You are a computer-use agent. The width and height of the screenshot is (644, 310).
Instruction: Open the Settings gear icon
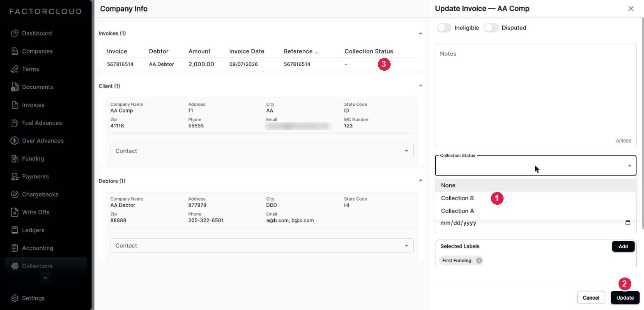[15, 298]
